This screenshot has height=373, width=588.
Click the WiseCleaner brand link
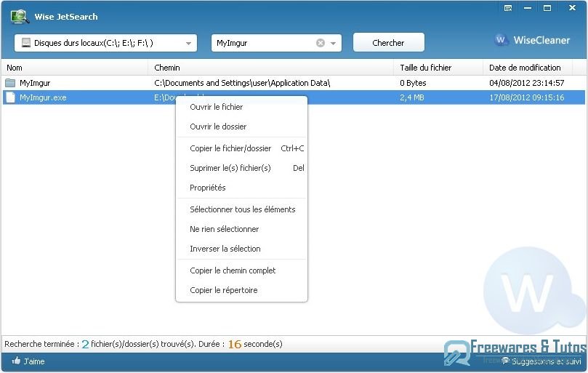[541, 40]
